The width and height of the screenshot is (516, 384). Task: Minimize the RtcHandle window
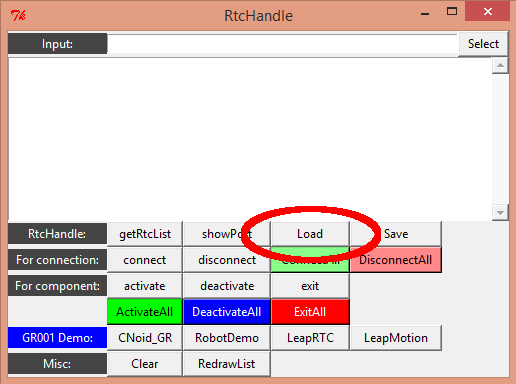coord(425,14)
